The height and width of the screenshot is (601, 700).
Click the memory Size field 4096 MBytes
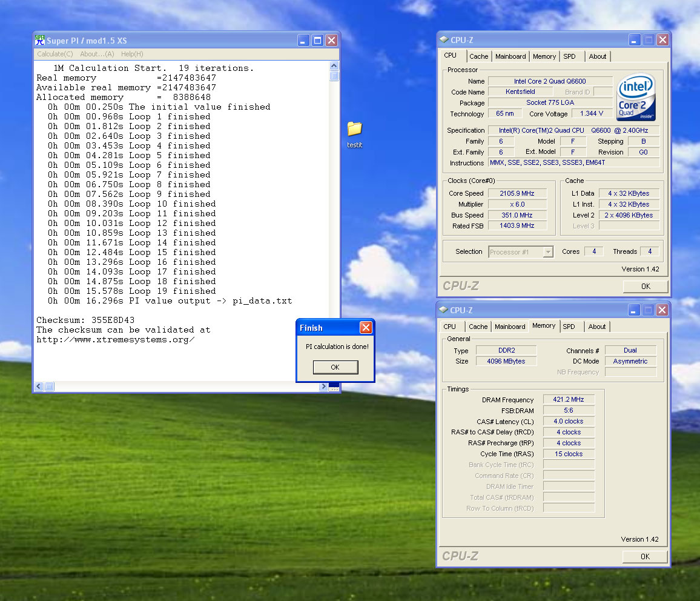506,361
